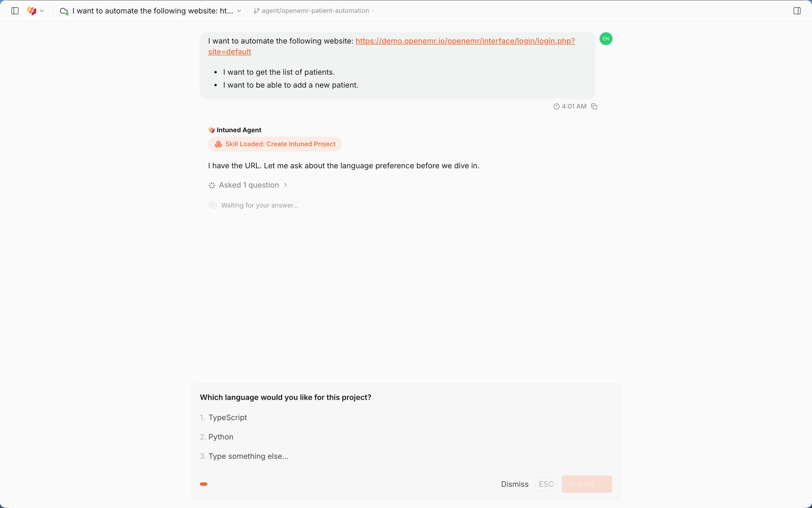Copy the user message

[x=594, y=106]
